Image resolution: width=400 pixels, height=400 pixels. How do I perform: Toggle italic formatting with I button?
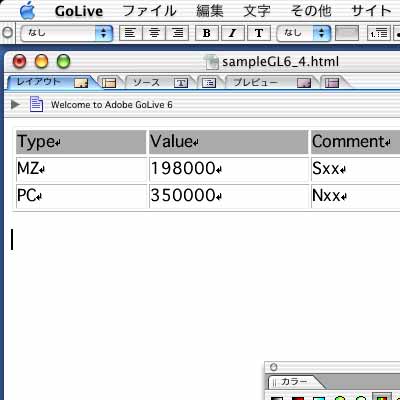(232, 33)
